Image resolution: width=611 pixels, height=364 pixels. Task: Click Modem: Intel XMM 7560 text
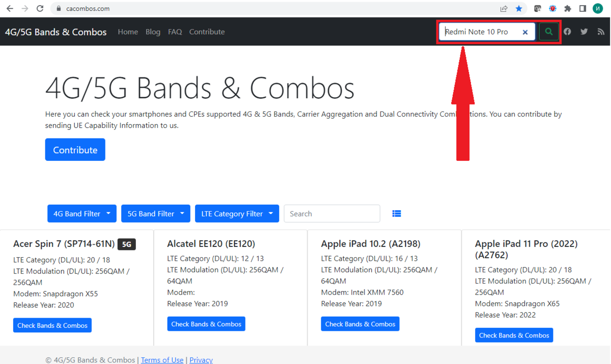(x=363, y=292)
